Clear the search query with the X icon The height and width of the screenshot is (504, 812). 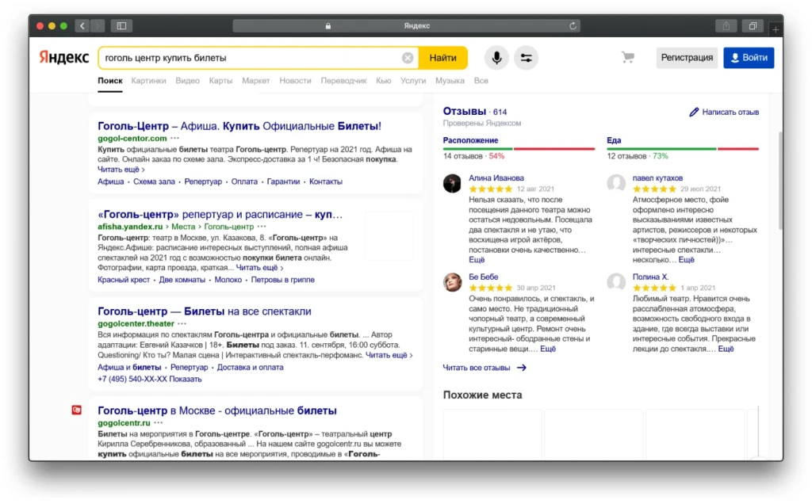pos(408,58)
